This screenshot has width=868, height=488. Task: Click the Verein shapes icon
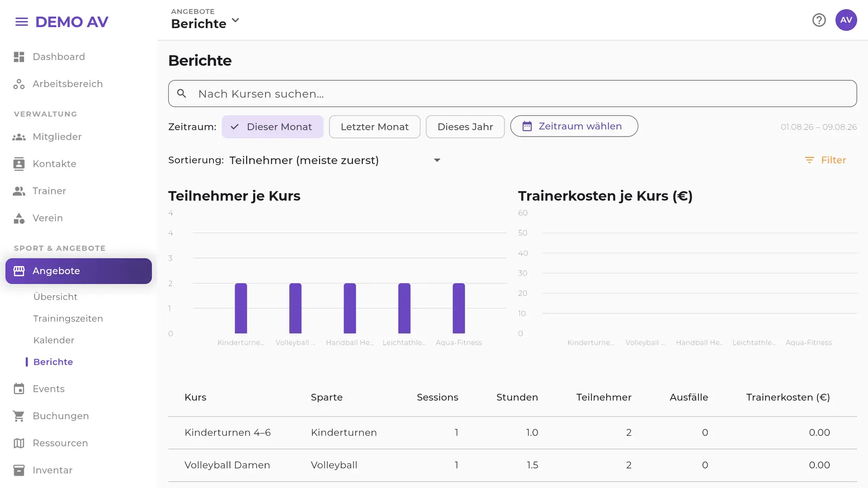[19, 218]
